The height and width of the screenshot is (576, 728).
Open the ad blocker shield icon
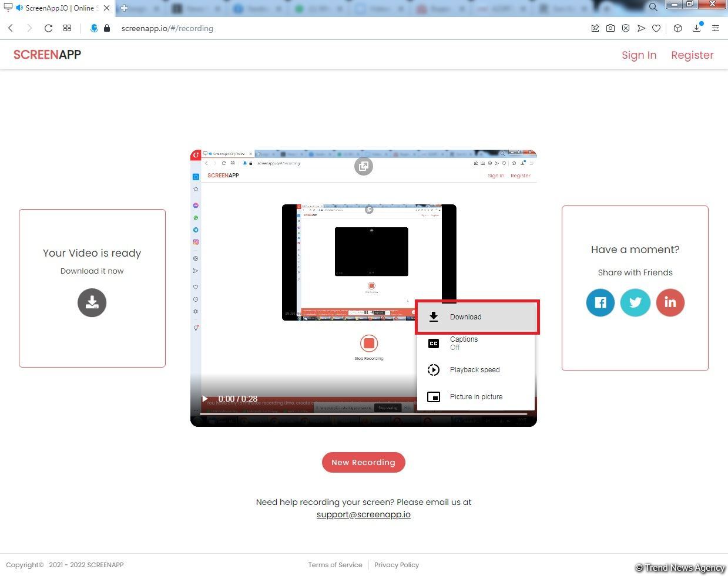[x=626, y=28]
